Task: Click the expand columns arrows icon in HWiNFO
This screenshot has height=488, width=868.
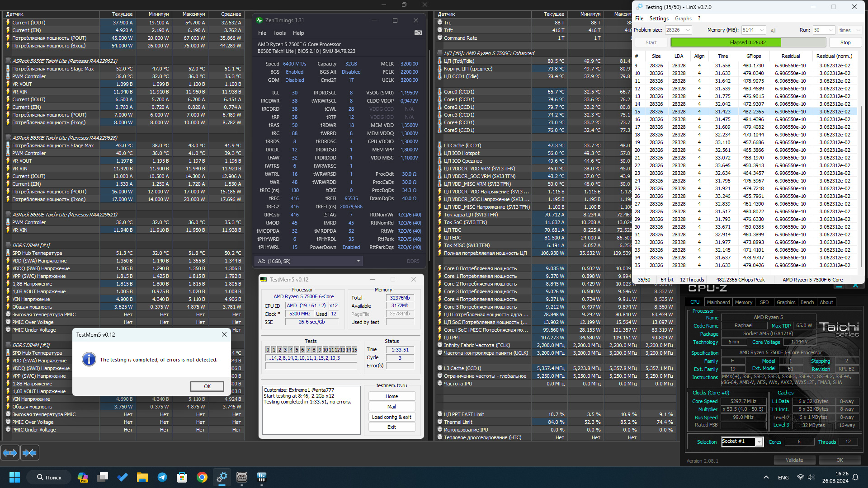Action: pos(10,452)
